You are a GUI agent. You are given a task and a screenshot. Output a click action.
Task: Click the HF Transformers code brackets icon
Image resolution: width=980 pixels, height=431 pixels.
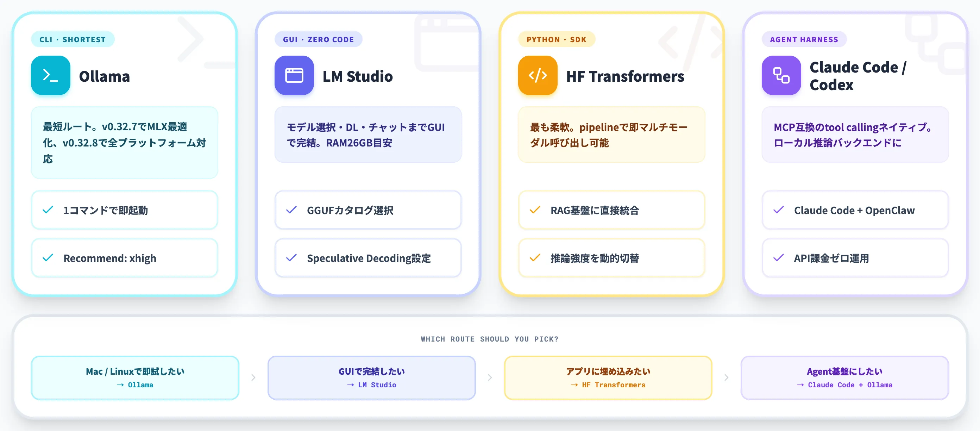(538, 75)
